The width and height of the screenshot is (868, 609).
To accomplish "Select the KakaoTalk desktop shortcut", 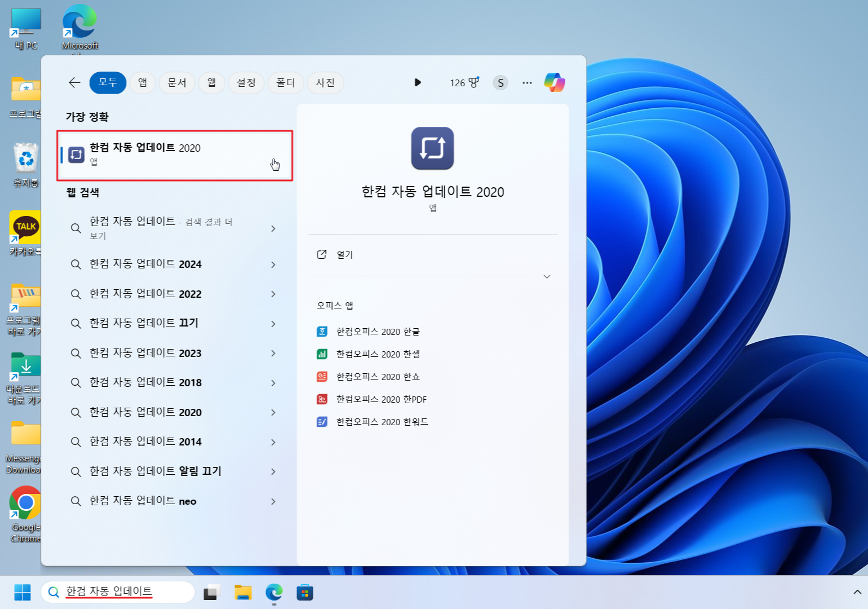I will [x=25, y=233].
